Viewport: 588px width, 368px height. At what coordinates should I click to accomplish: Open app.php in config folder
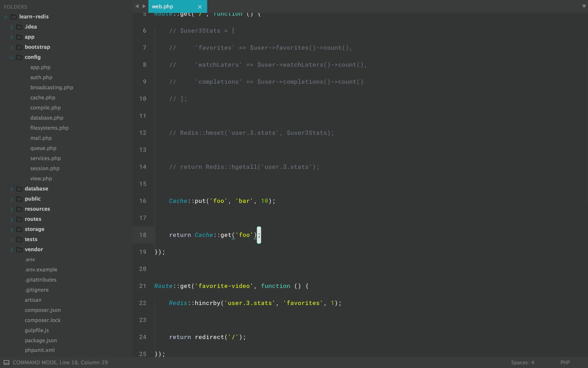point(40,67)
